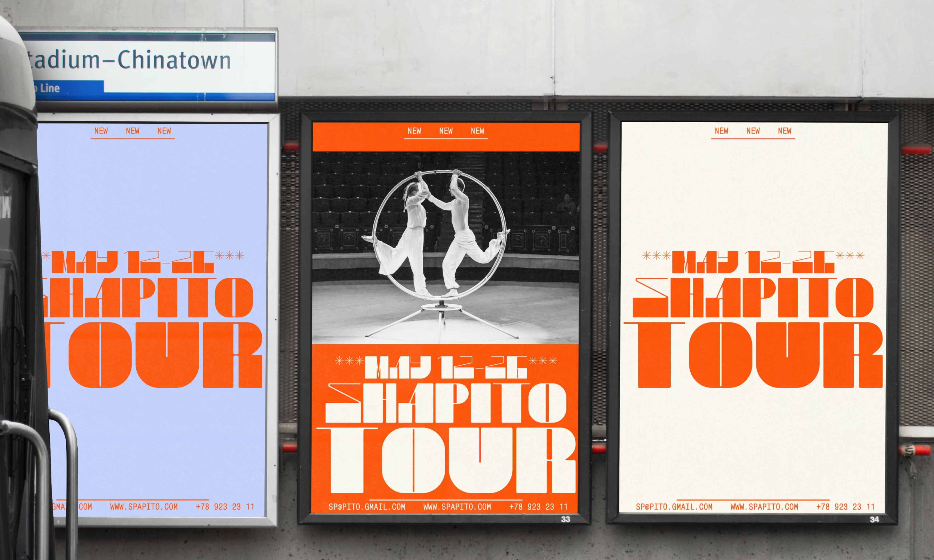Click the first NEW label on cream poster

click(x=721, y=131)
